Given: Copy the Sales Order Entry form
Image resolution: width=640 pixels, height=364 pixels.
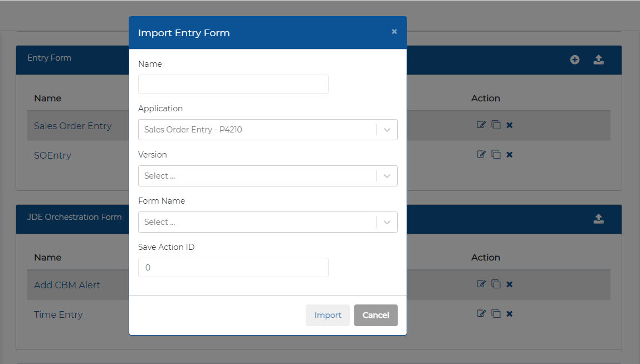Looking at the screenshot, I should (496, 125).
